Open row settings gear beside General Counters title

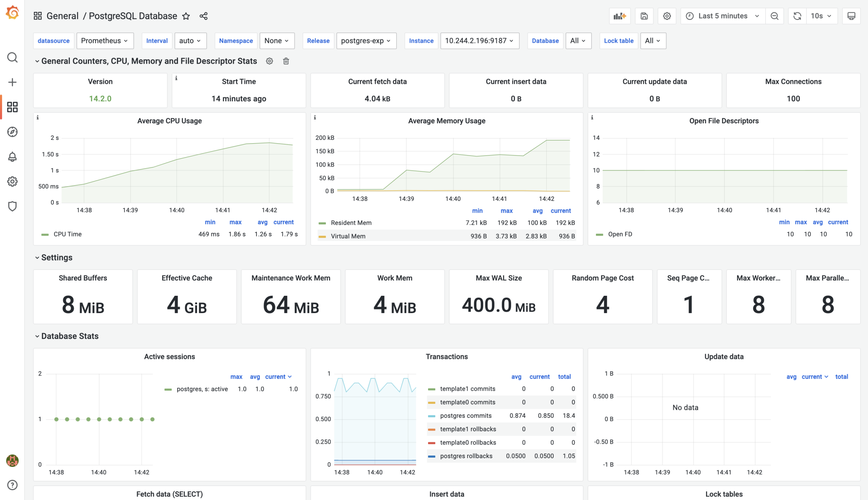(x=270, y=61)
